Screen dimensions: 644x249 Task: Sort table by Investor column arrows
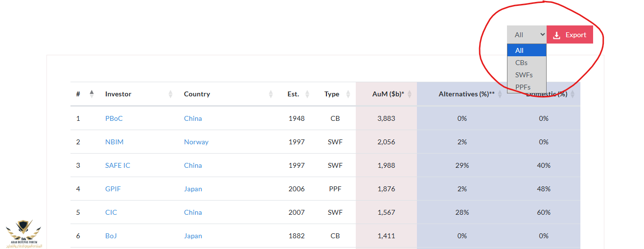[170, 94]
